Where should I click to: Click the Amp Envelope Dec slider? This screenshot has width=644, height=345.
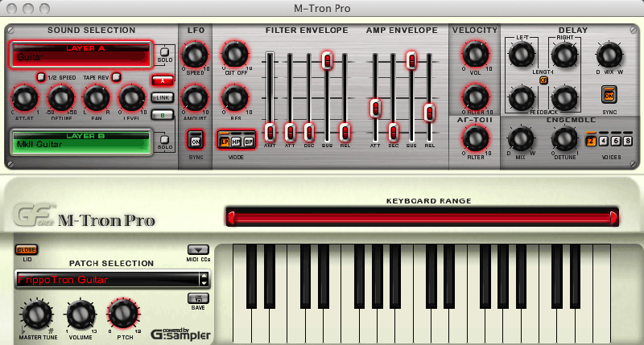[394, 132]
